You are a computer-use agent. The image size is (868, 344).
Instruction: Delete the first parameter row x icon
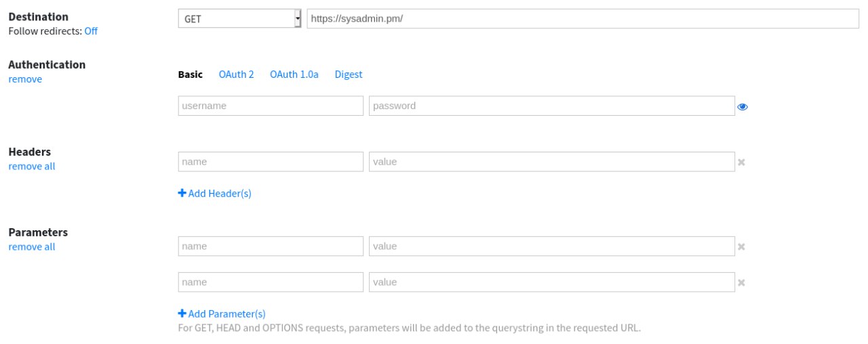pos(741,246)
